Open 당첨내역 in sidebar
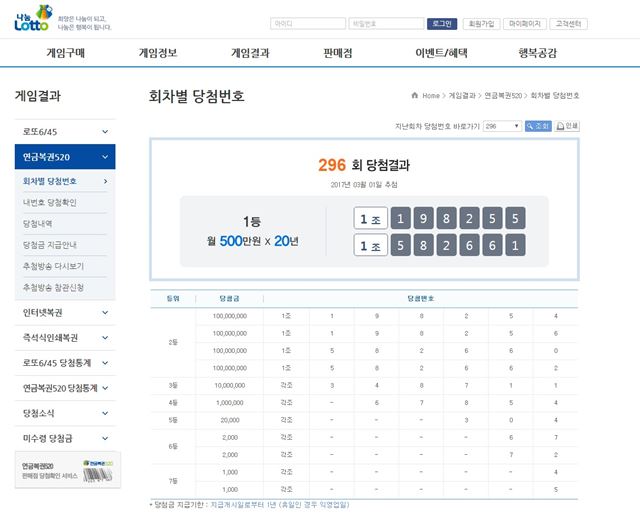 38,224
